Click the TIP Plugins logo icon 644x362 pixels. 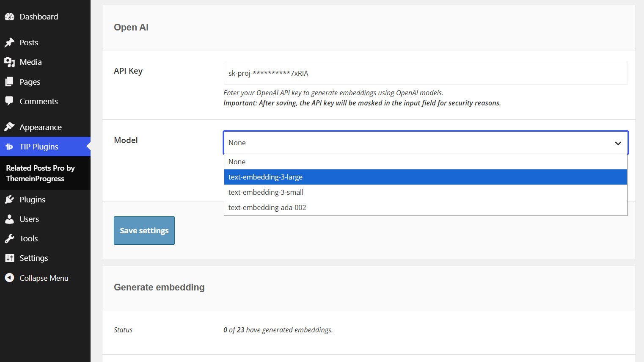(9, 147)
